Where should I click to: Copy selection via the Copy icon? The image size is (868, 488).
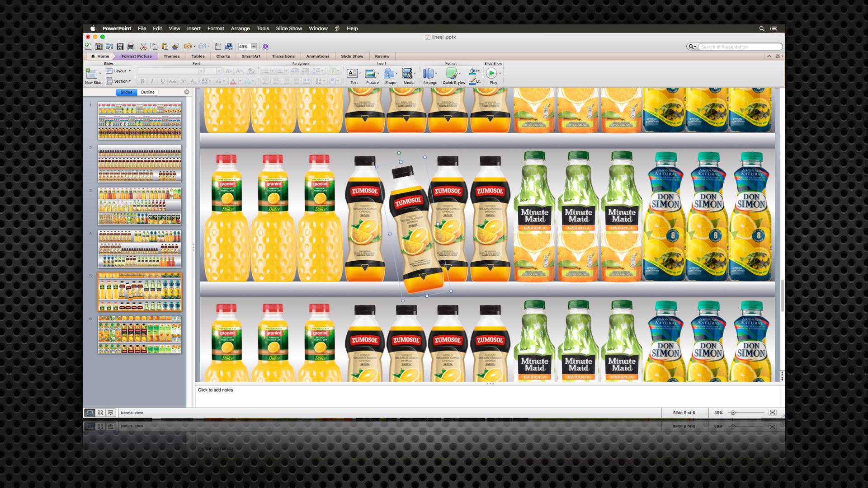[x=154, y=47]
